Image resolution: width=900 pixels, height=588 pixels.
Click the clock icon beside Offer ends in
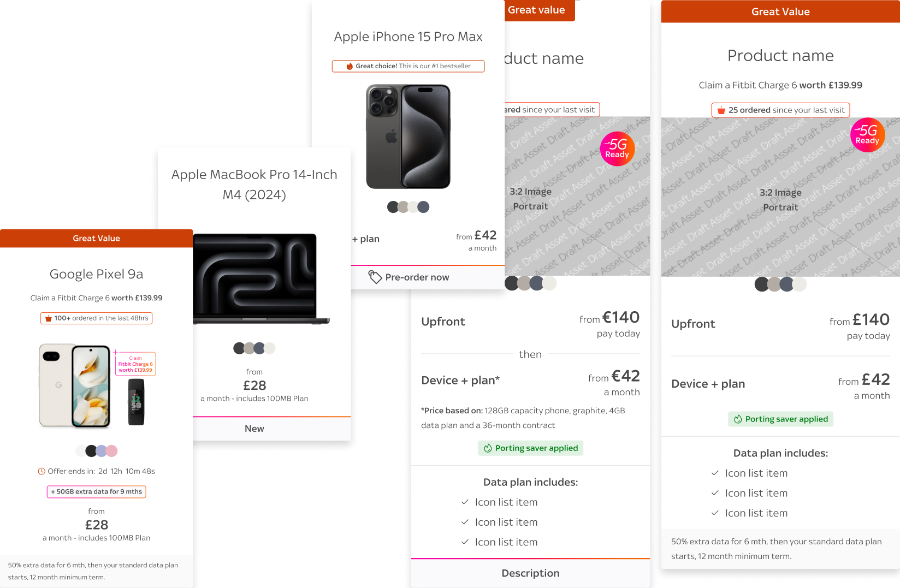(x=42, y=471)
